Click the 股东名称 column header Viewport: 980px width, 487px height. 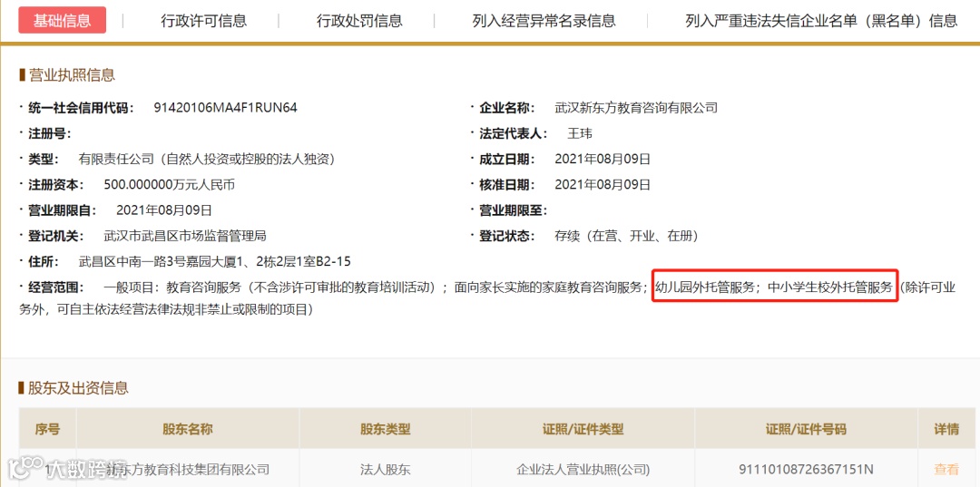pyautogui.click(x=188, y=429)
